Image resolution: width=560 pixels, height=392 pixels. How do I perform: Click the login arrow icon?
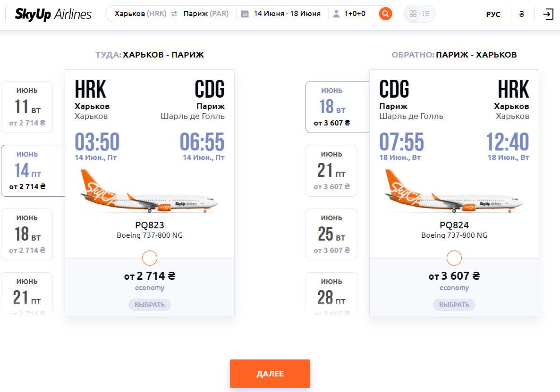[x=548, y=14]
